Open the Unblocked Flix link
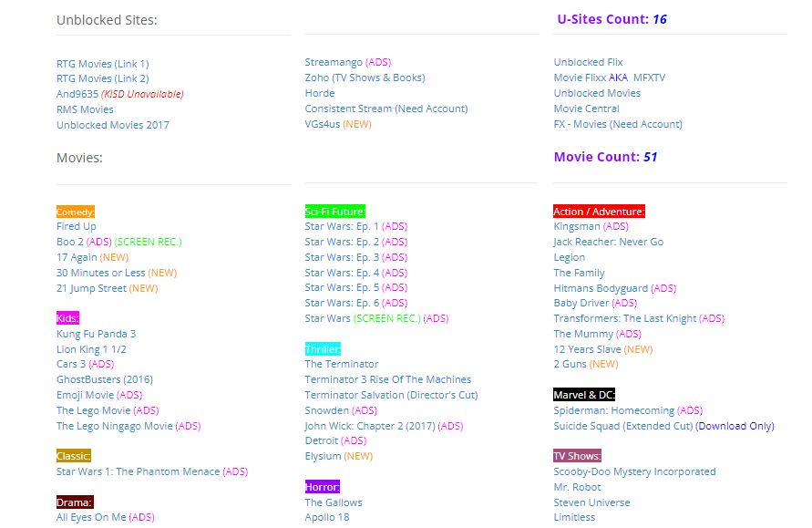 [589, 62]
